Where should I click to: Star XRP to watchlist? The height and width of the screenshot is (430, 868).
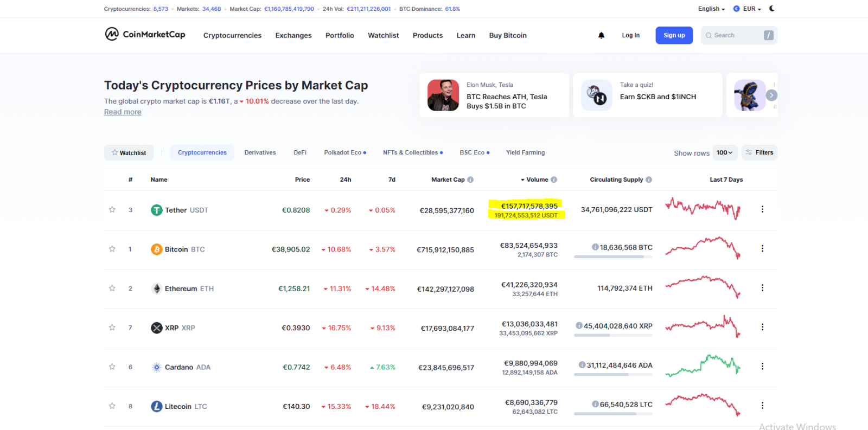point(112,327)
